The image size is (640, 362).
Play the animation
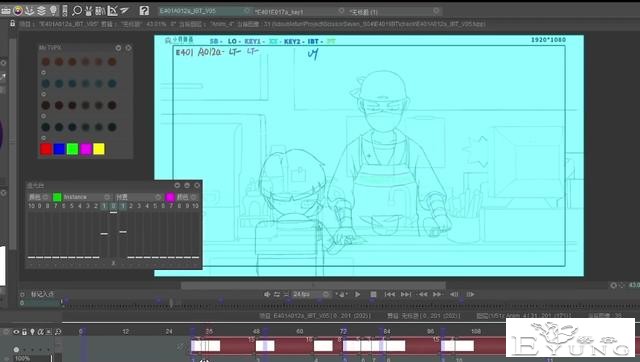[358, 294]
